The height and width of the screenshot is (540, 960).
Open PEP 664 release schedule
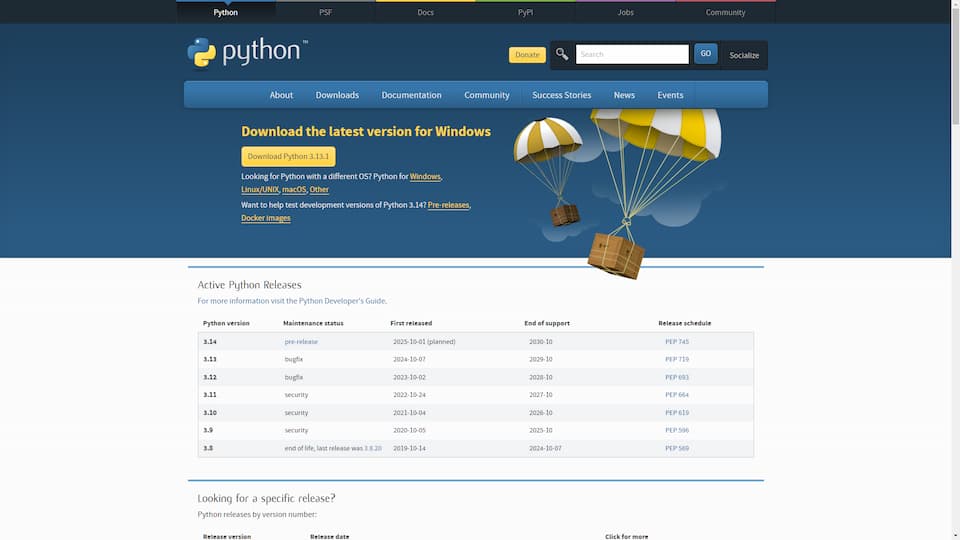[x=677, y=395]
